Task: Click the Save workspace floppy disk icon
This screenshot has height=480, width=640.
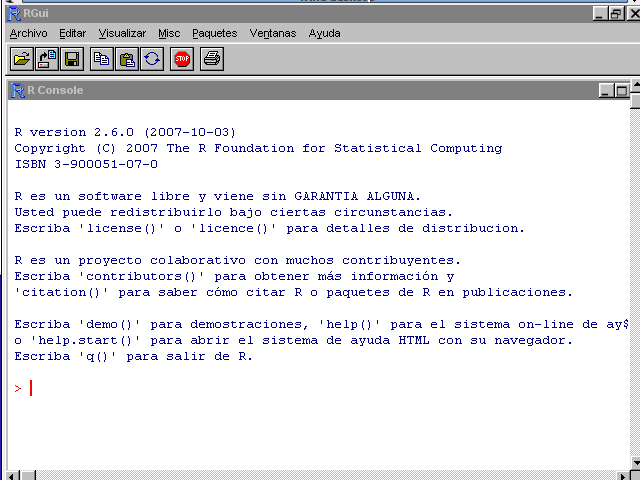Action: 72,59
